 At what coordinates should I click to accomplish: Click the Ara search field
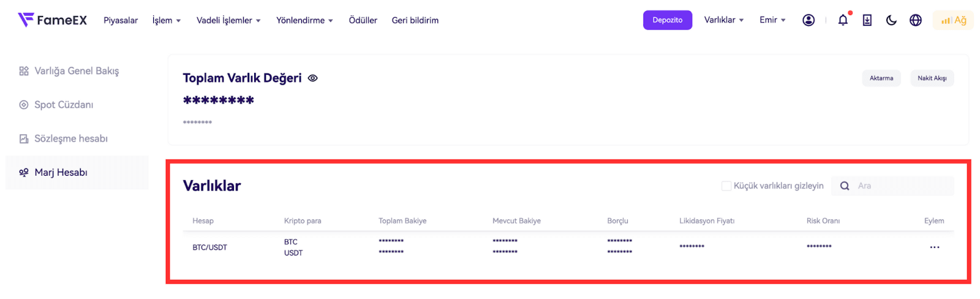900,186
